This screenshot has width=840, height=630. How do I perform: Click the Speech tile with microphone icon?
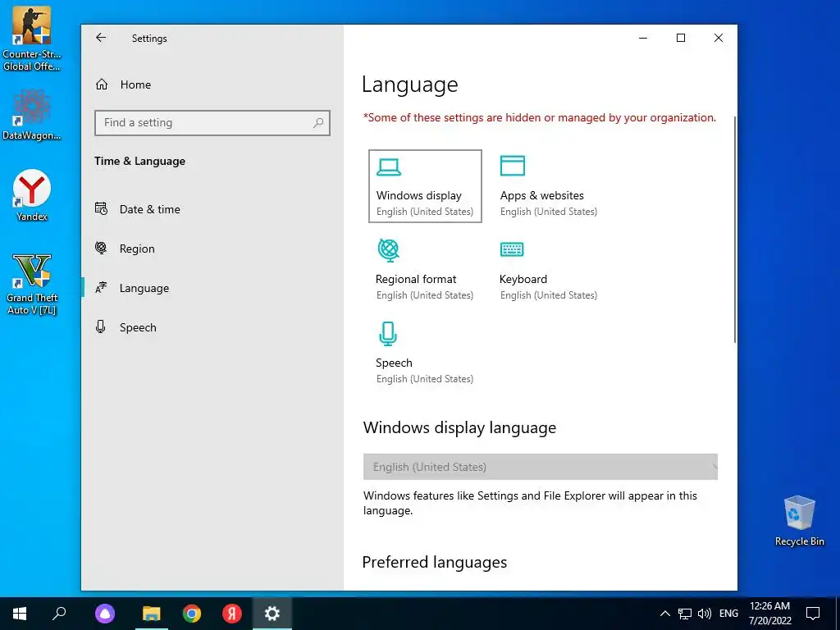point(424,353)
